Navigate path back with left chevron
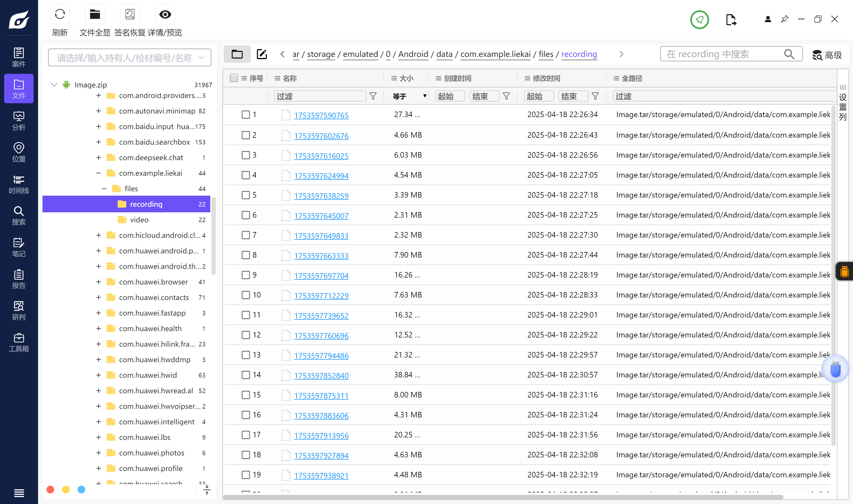This screenshot has width=853, height=504. click(282, 54)
